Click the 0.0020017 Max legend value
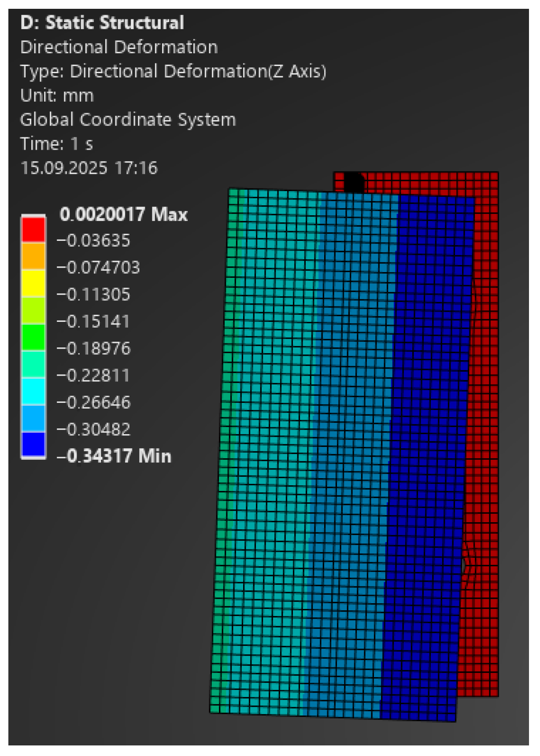Image resolution: width=540 pixels, height=756 pixels. 123,214
